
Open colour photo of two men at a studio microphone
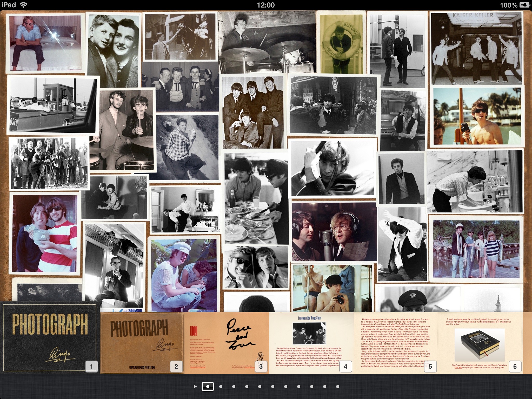tap(334, 232)
